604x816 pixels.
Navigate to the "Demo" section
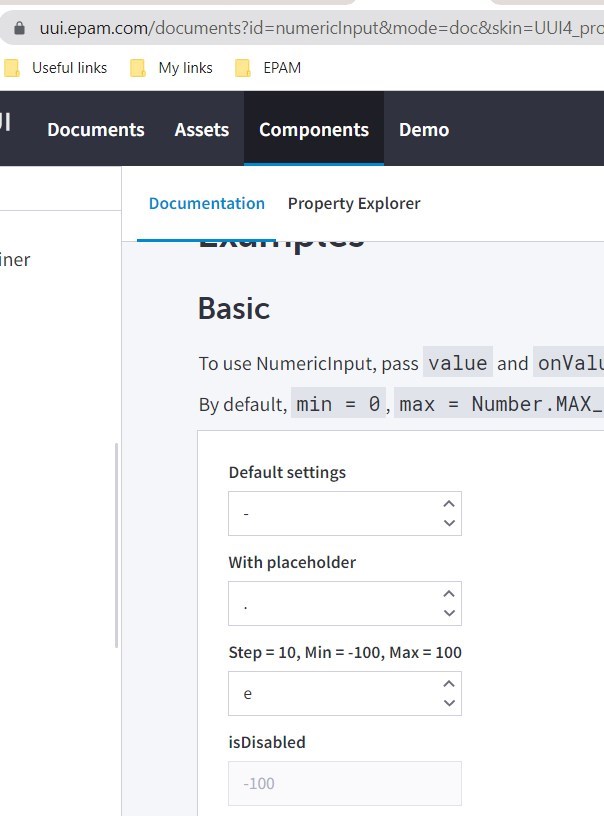[423, 129]
